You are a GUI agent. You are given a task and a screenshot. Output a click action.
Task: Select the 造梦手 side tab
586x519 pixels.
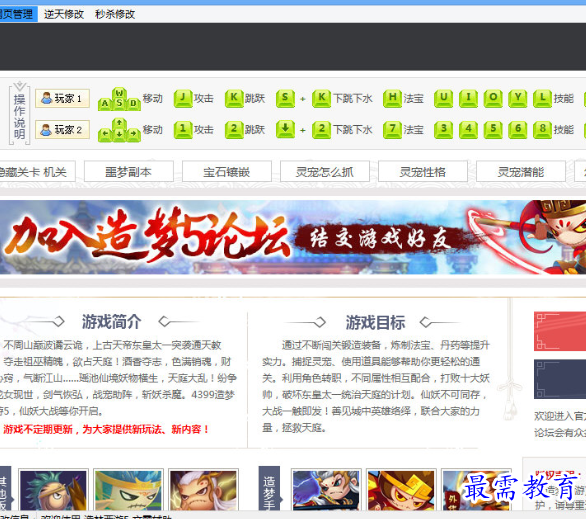pos(269,489)
